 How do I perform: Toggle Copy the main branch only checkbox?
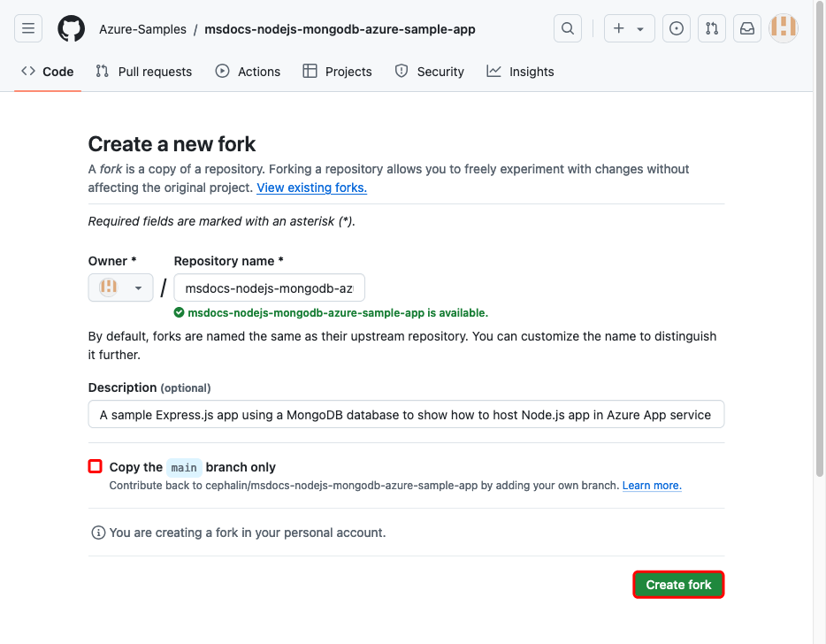95,466
